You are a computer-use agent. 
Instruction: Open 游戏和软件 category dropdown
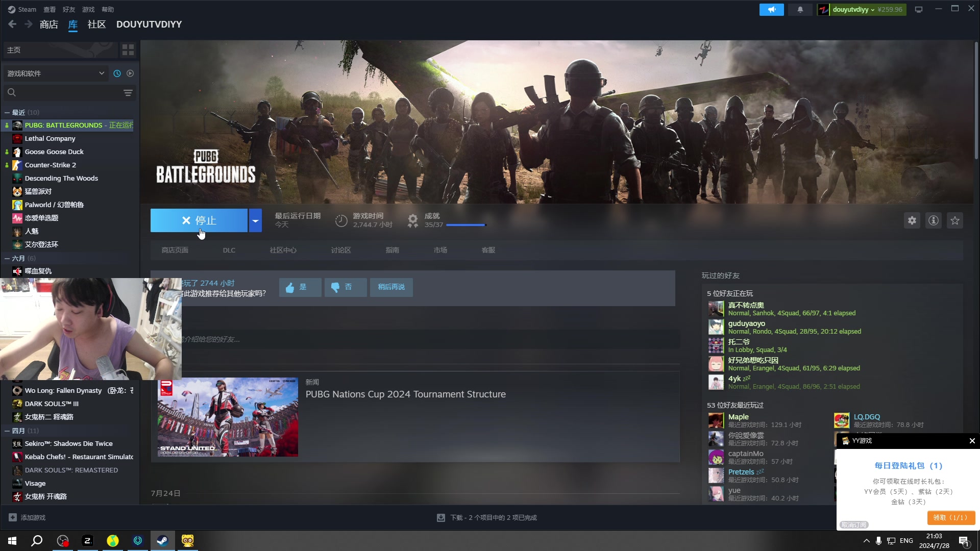(55, 73)
